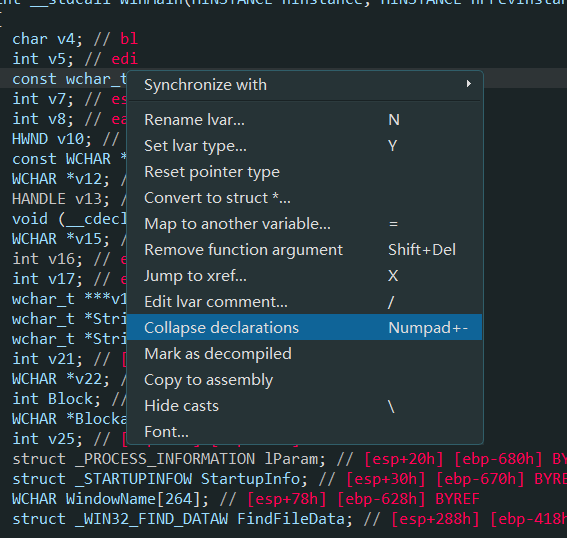
Task: Choose Convert to struct *... entry
Action: [x=305, y=198]
